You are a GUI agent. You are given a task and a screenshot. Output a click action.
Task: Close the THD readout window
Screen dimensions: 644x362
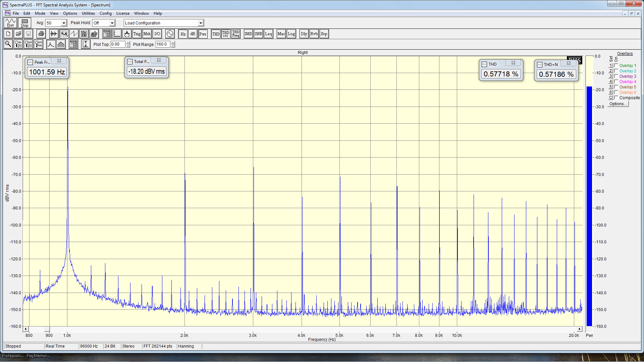click(x=513, y=63)
